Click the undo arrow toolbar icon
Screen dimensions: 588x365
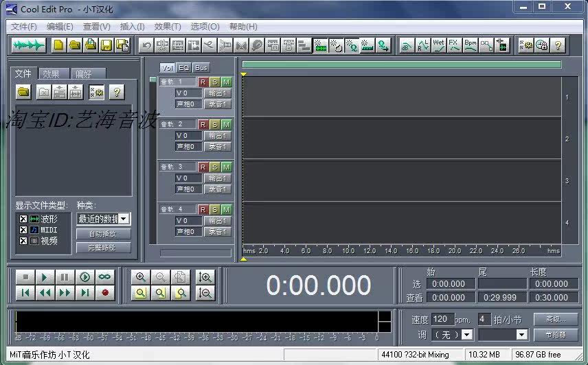click(146, 46)
